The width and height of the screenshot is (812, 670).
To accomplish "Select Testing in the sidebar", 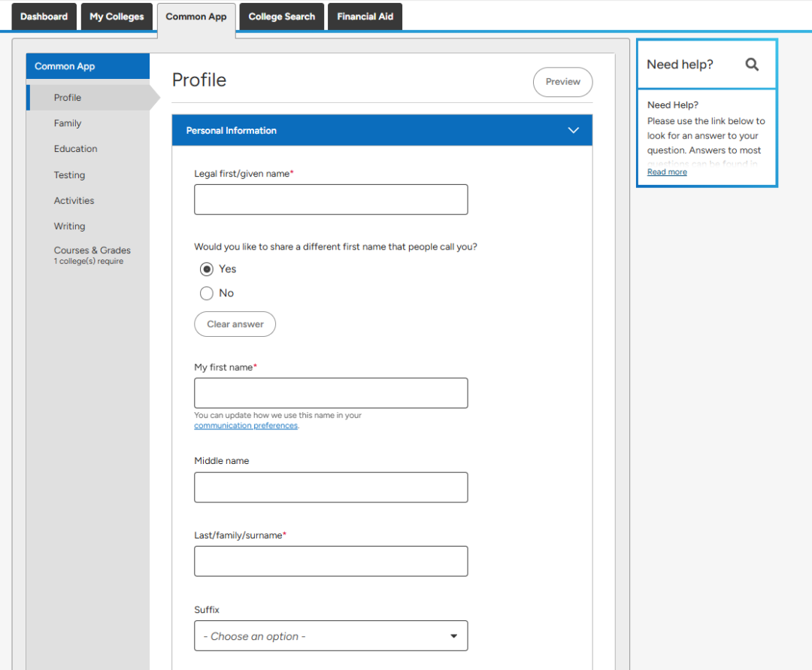I will pos(69,175).
